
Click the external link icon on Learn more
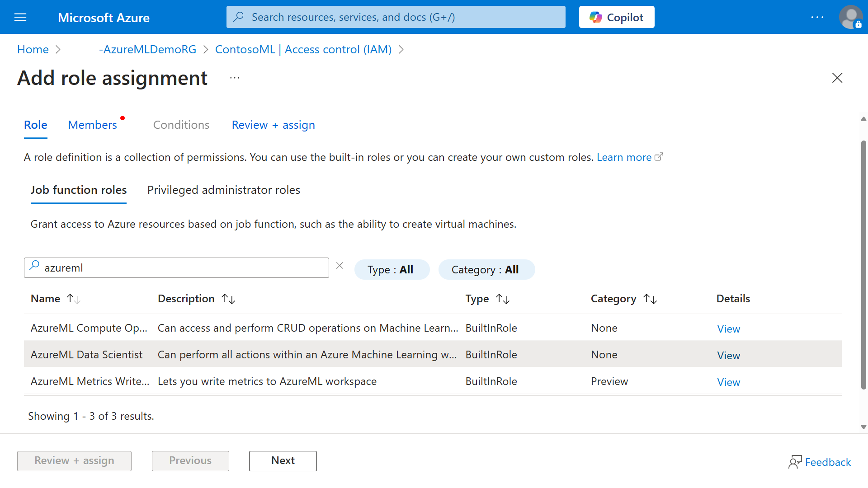pyautogui.click(x=659, y=156)
